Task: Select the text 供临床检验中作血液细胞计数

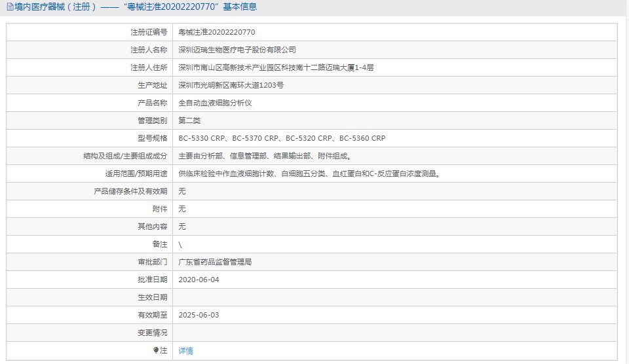Action: pos(226,173)
